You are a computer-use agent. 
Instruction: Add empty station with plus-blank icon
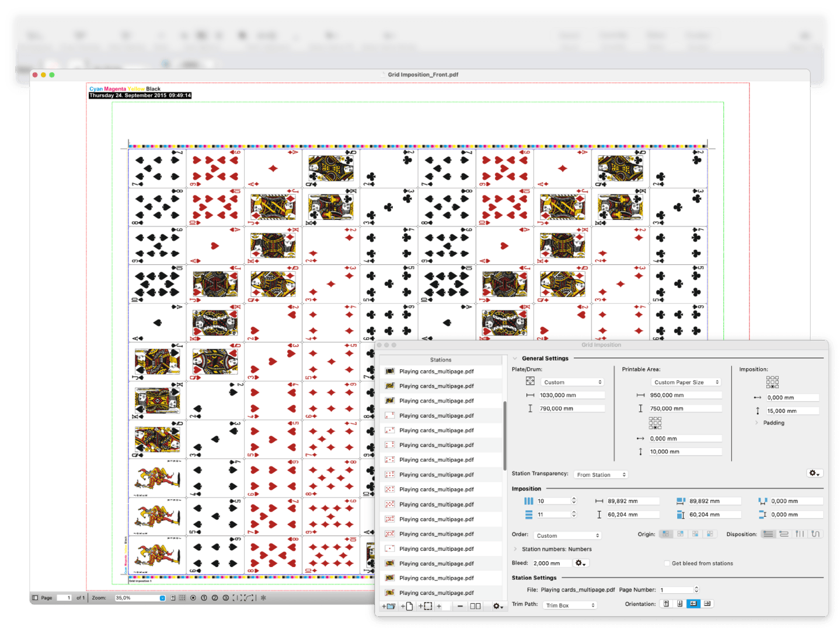click(443, 606)
